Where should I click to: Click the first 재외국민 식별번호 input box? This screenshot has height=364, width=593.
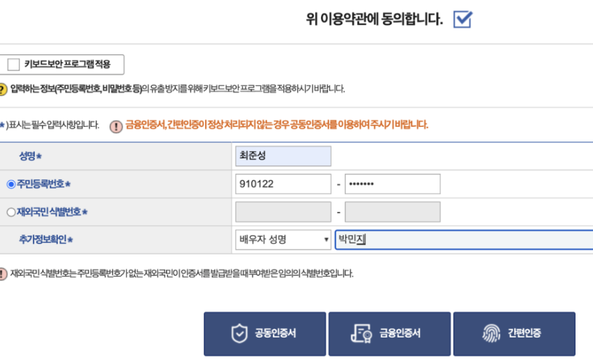point(283,212)
